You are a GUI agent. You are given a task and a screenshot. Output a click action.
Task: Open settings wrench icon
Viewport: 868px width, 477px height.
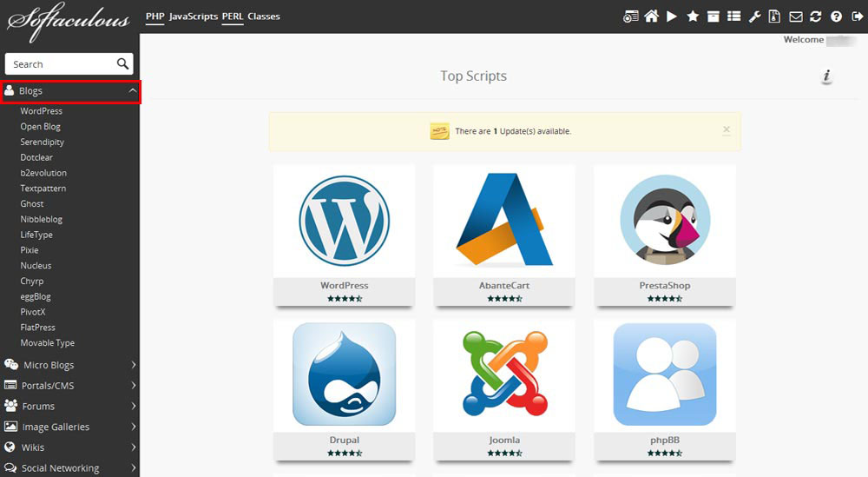[x=754, y=17]
